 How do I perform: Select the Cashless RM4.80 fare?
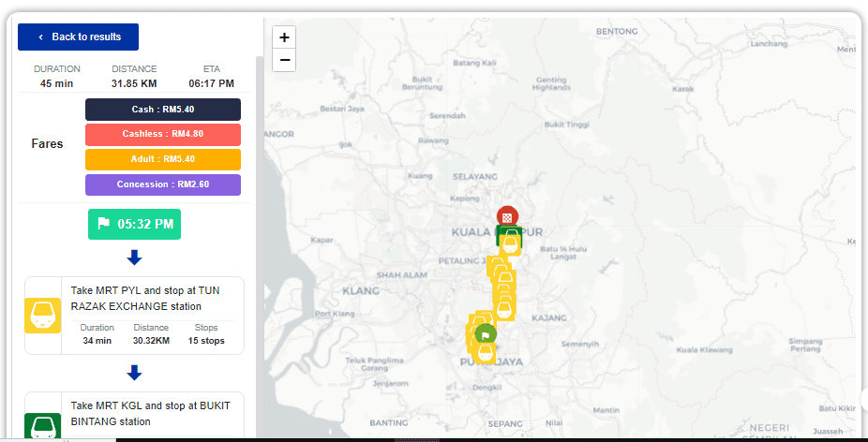[163, 134]
